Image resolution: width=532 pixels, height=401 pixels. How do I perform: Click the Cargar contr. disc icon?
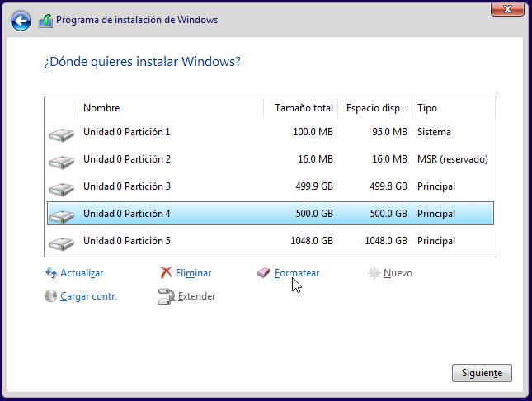(50, 296)
